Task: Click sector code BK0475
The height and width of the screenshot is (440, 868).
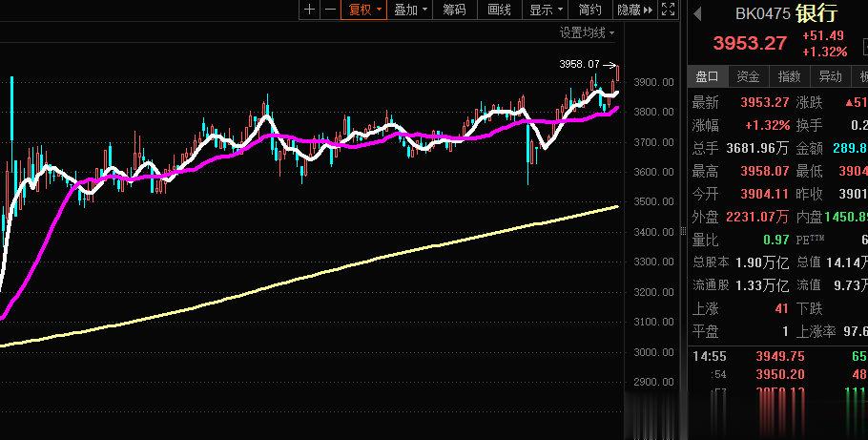Action: (763, 14)
